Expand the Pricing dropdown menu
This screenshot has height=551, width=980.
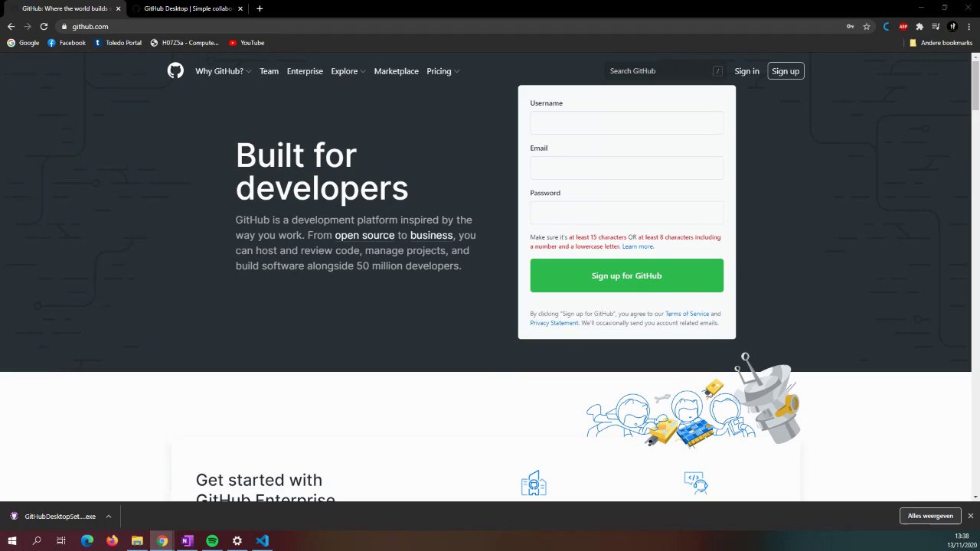click(443, 71)
